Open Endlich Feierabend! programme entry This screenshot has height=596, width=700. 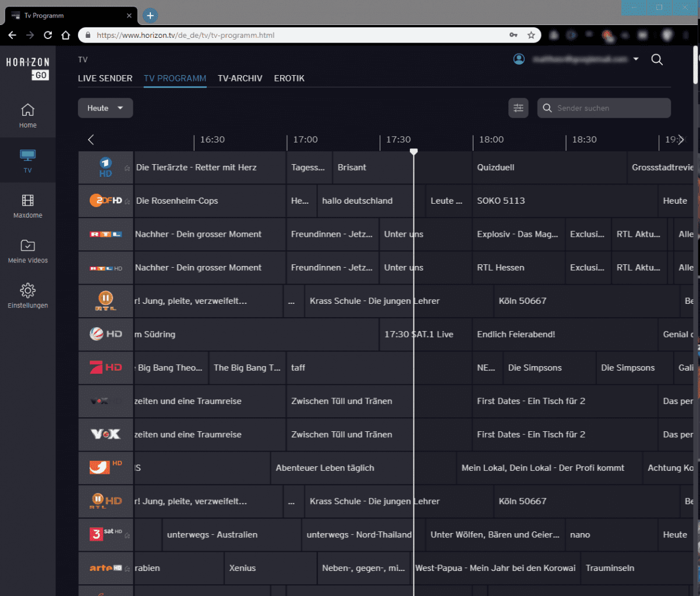coord(565,334)
